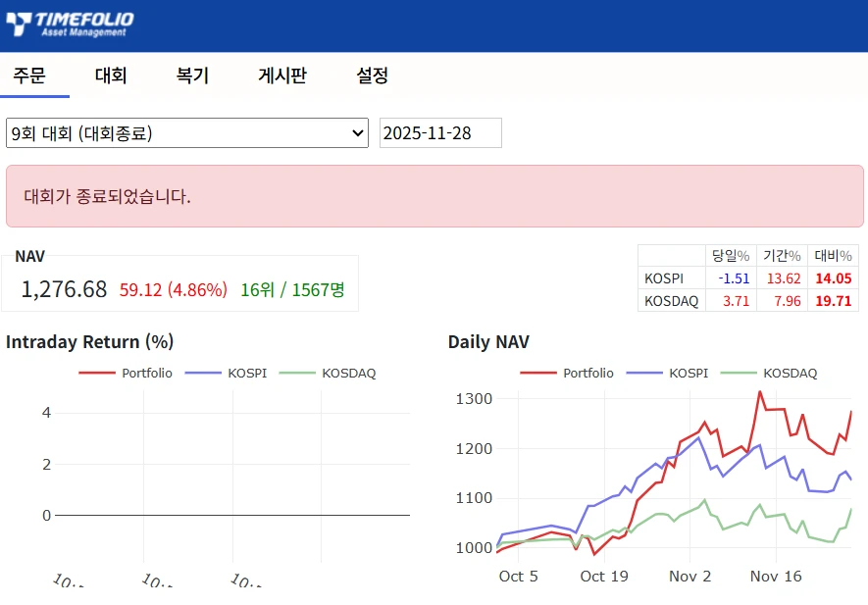Screen dimensions: 868x605
Task: Click the 16위 / 1567명 ranking text
Action: click(x=292, y=290)
